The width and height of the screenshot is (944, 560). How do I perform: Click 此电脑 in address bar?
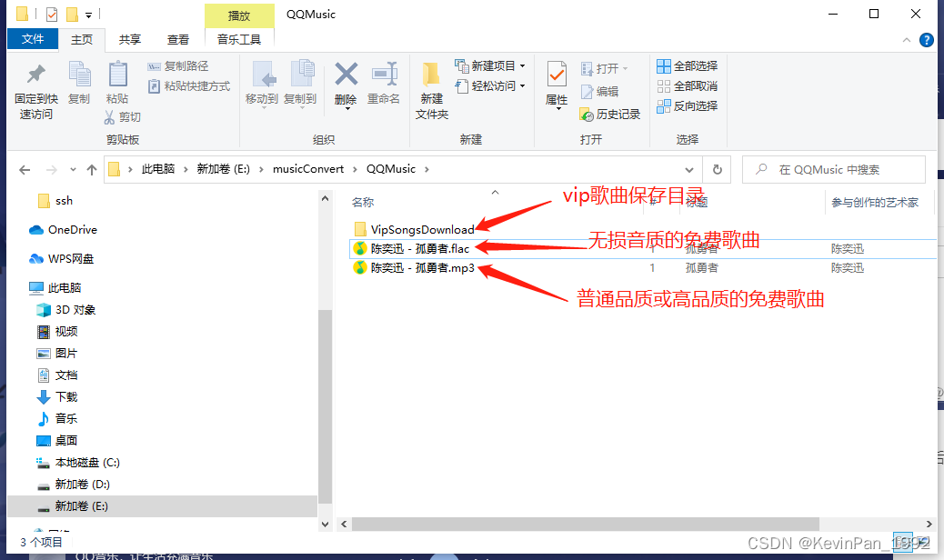(x=157, y=169)
